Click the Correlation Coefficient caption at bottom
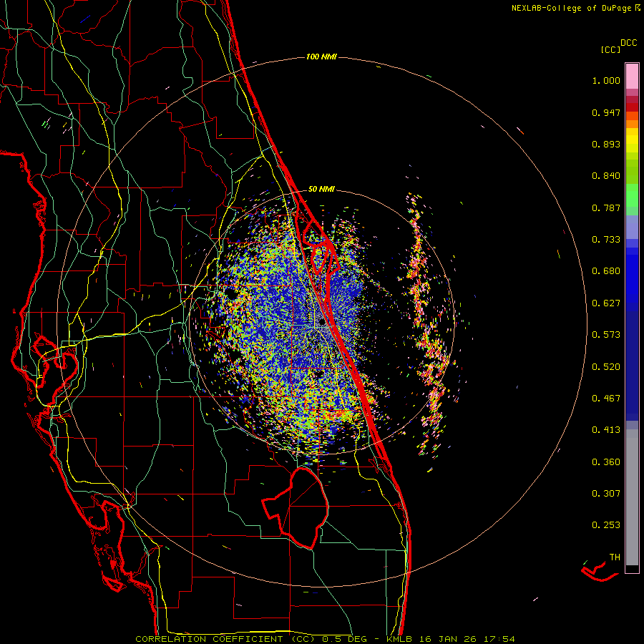 (325, 639)
